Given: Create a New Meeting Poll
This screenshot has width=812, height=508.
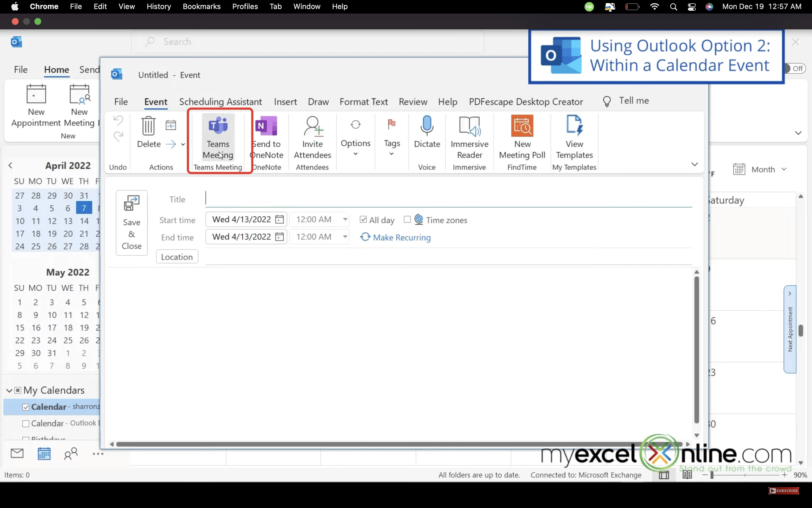Looking at the screenshot, I should [x=522, y=137].
